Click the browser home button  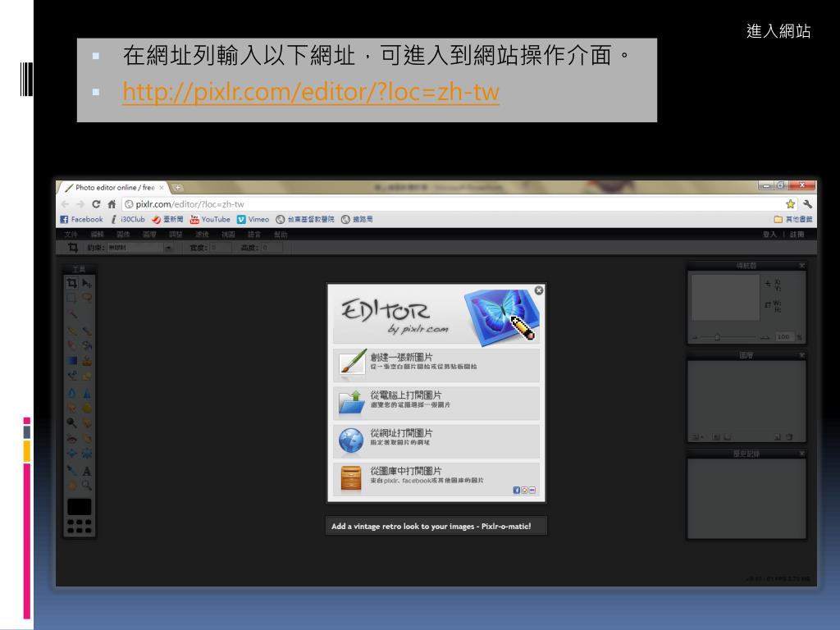click(x=112, y=204)
